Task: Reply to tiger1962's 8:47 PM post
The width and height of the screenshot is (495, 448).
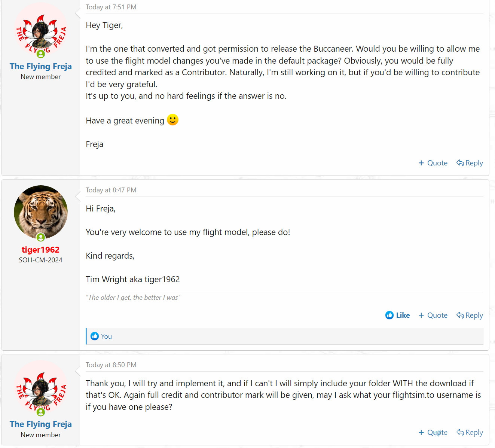Action: point(470,316)
